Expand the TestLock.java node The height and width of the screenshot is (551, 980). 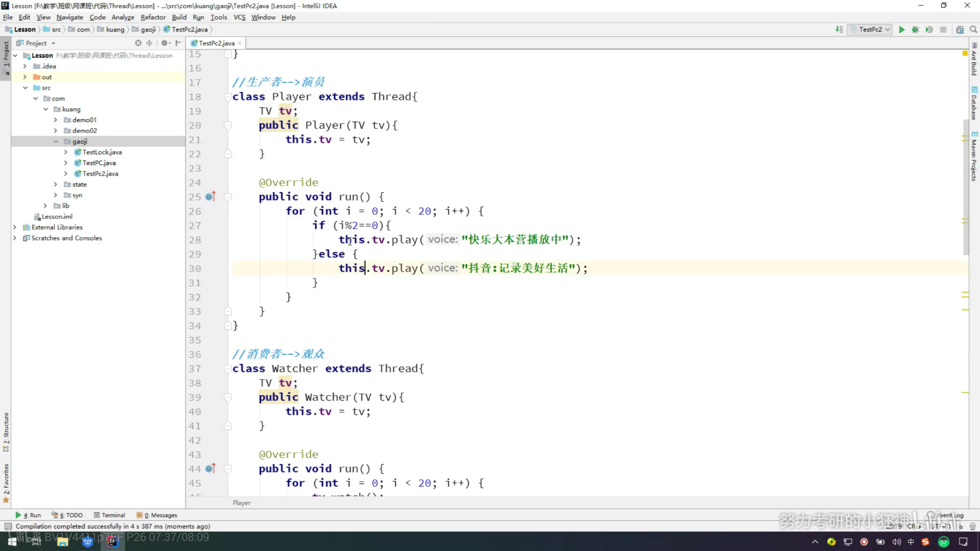click(66, 152)
